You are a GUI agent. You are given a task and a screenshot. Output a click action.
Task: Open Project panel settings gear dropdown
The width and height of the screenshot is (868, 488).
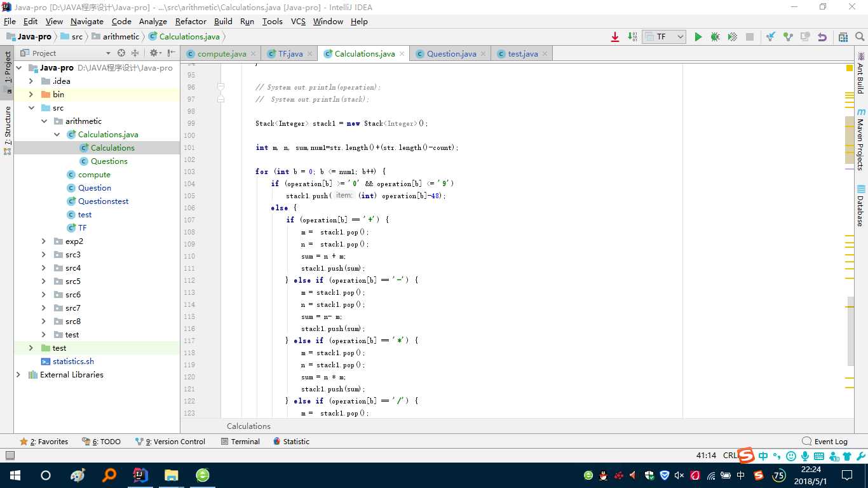154,53
